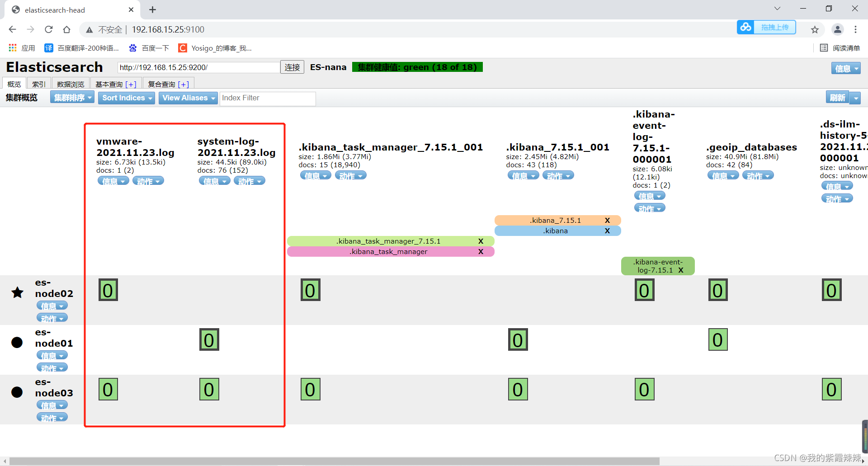
Task: Remove the .kibana alias
Action: click(607, 231)
